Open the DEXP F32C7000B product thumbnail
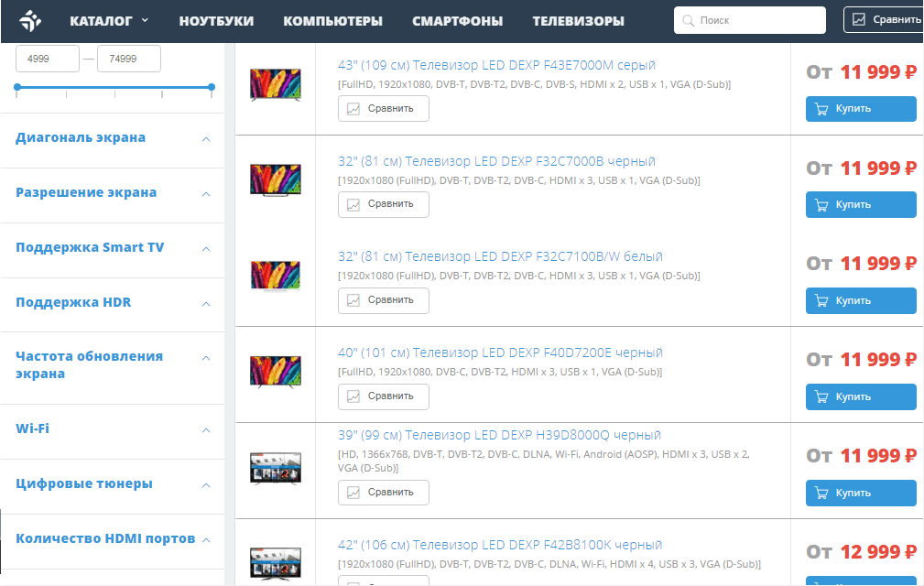Viewport: 924px width, 586px height. (275, 179)
